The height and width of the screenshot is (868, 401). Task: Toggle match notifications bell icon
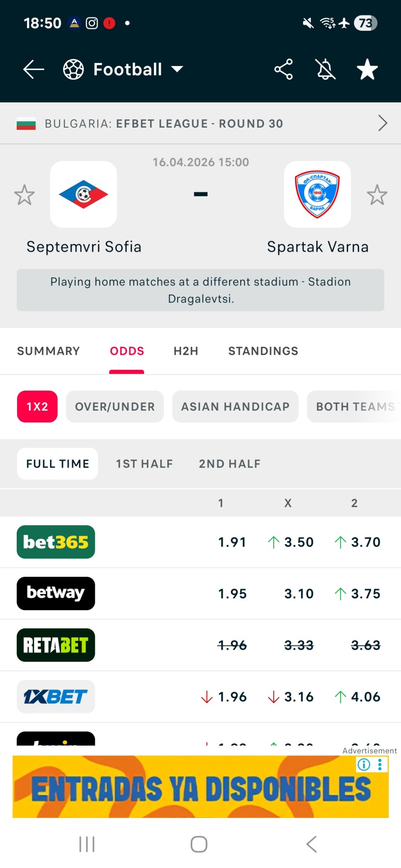326,69
